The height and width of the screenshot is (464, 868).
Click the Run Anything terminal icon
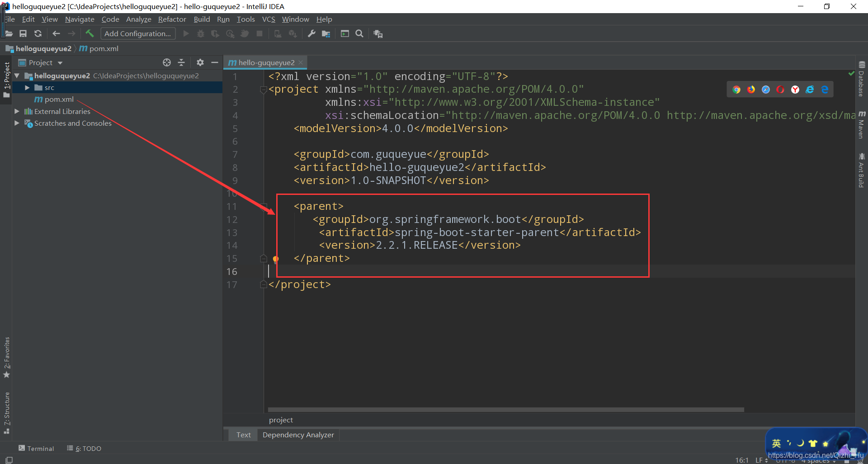[345, 33]
